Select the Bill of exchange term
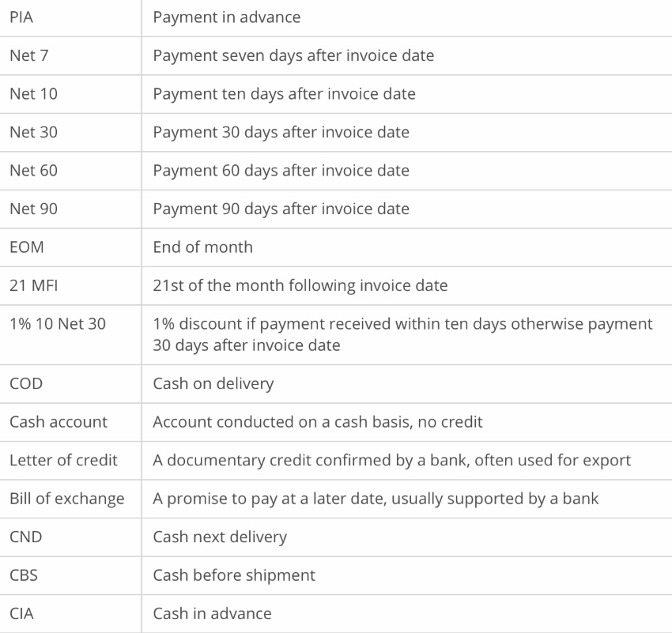This screenshot has width=672, height=633. point(67,499)
